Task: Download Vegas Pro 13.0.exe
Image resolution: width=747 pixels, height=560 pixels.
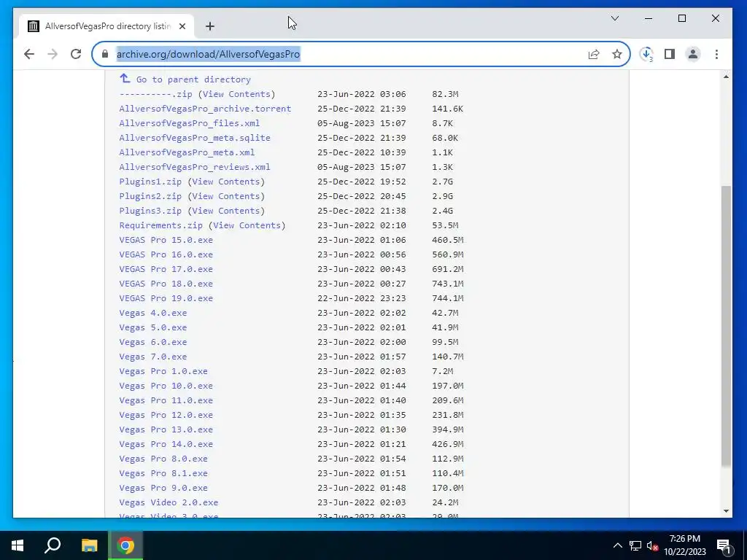Action: pyautogui.click(x=166, y=429)
